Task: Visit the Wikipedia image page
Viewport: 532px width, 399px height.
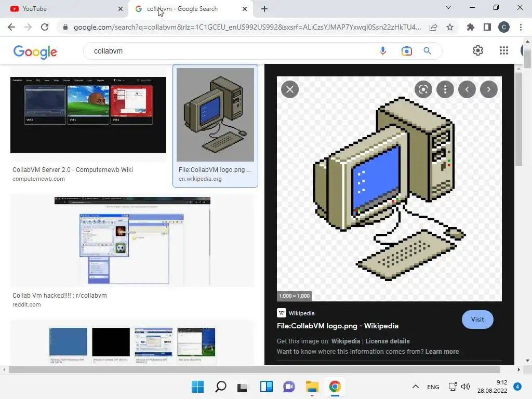Action: pos(477,320)
